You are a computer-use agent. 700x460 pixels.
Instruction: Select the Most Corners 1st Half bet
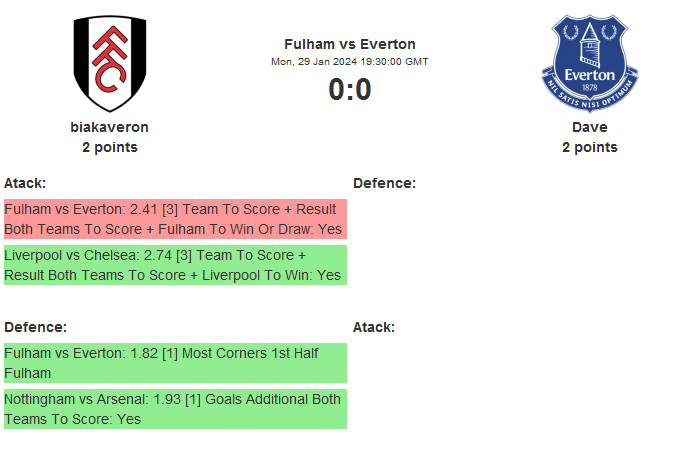point(175,363)
